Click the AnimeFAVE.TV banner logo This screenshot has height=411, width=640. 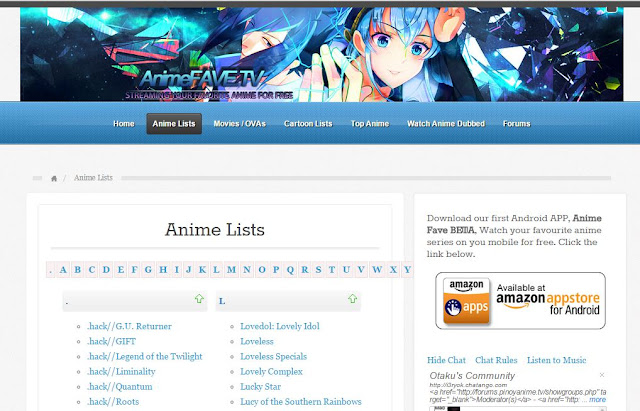pyautogui.click(x=203, y=80)
